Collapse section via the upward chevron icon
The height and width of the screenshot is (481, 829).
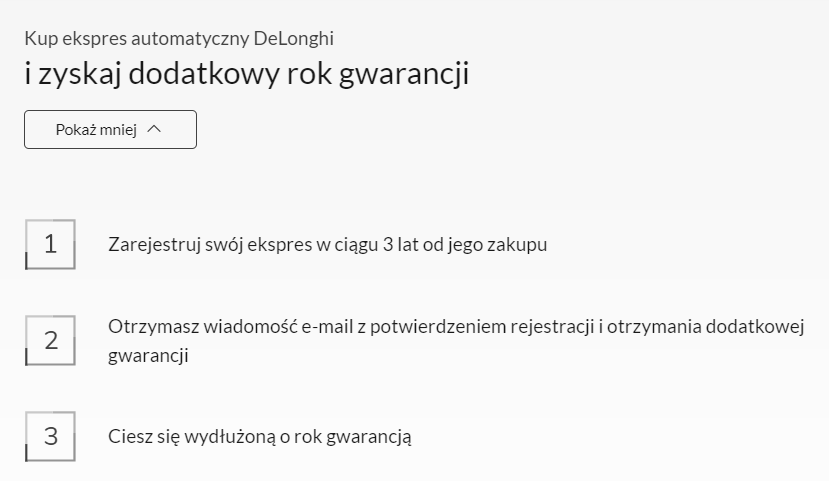click(154, 129)
